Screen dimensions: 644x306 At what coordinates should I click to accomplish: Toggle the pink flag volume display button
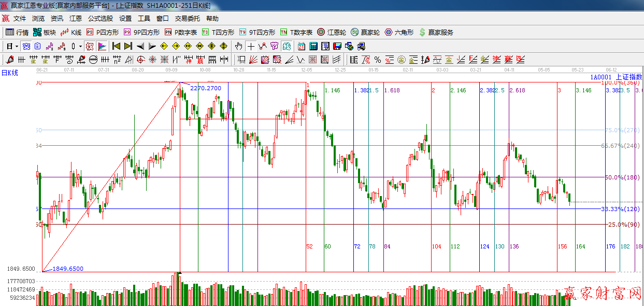tap(102, 46)
